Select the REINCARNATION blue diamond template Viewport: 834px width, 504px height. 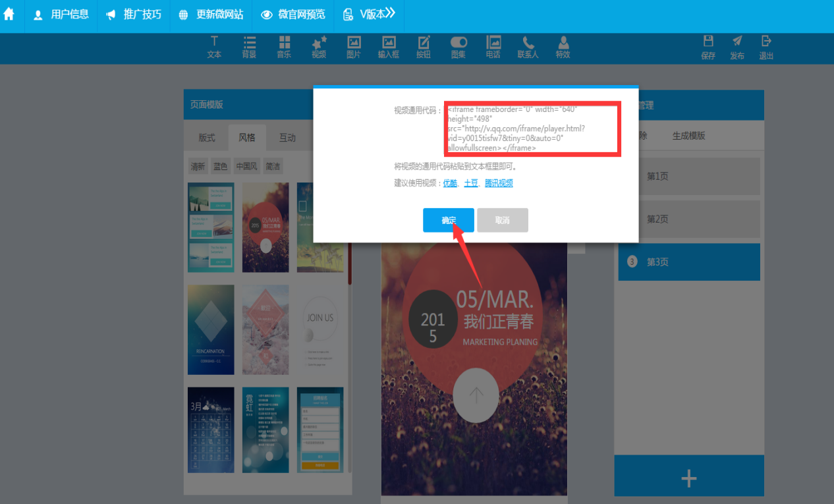(x=211, y=329)
